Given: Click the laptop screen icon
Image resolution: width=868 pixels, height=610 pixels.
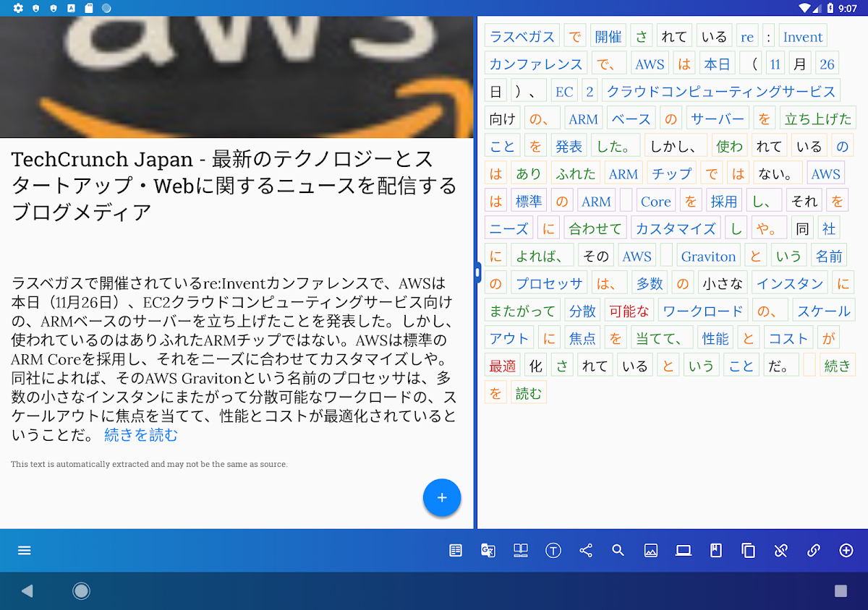Looking at the screenshot, I should click(684, 551).
